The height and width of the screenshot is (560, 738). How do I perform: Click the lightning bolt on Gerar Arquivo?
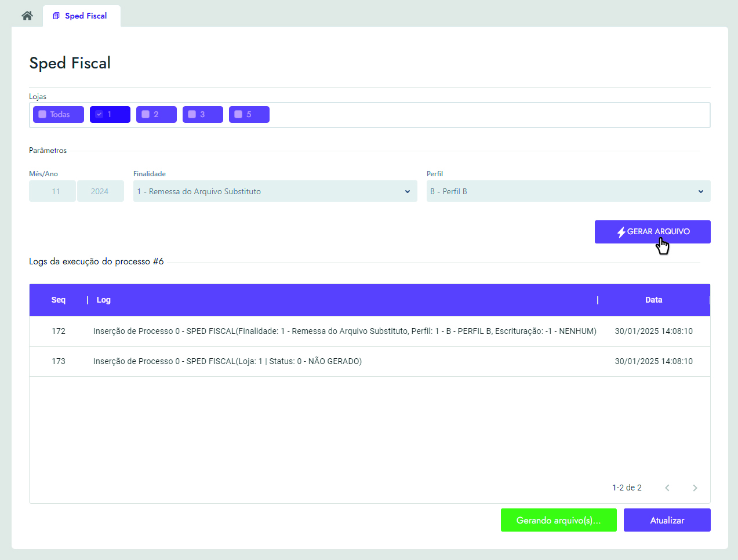(x=621, y=232)
